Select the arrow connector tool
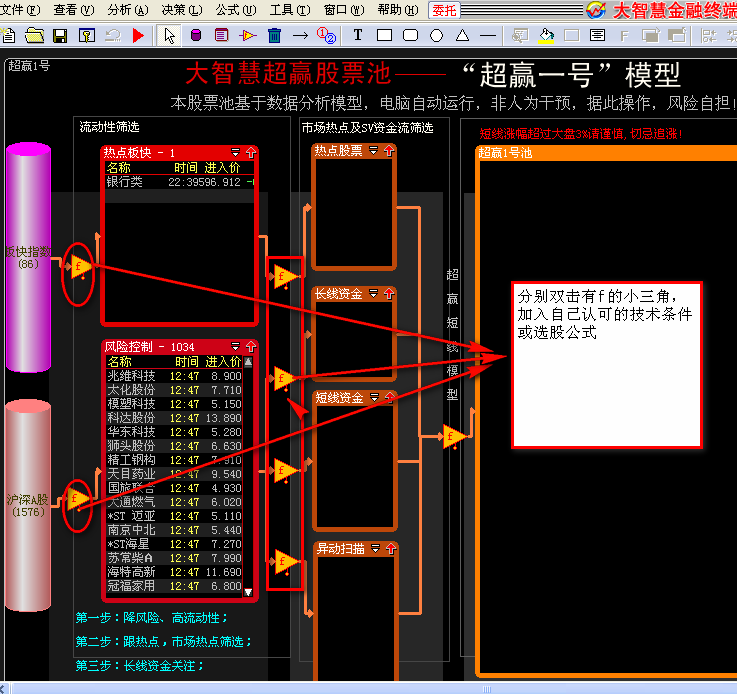This screenshot has width=737, height=694. click(x=300, y=35)
